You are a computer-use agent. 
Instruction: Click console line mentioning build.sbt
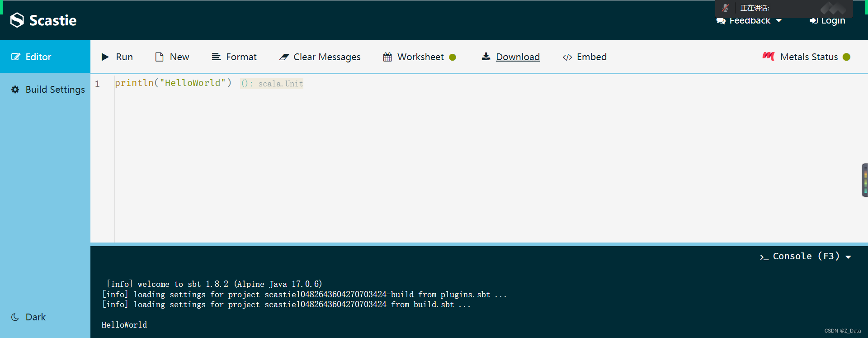[286, 305]
